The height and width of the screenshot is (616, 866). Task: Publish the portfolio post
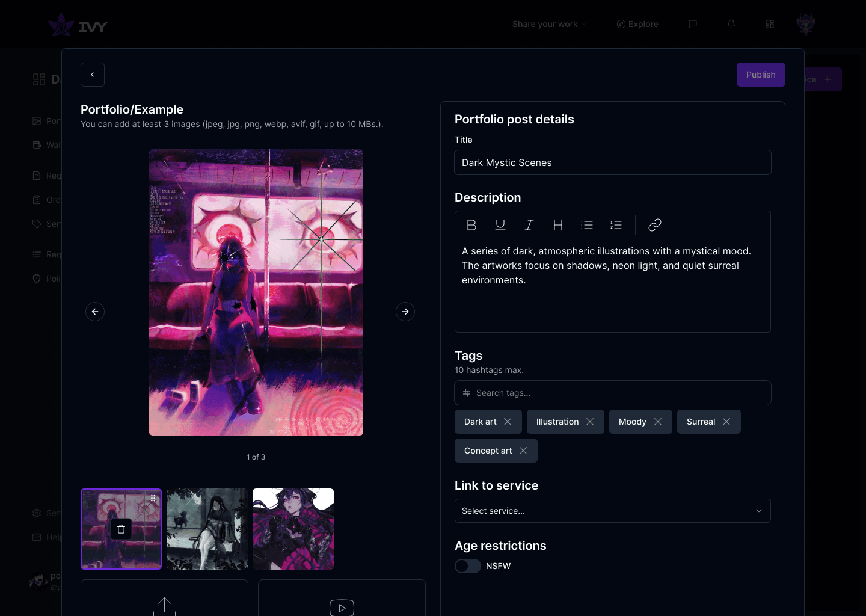(x=761, y=75)
